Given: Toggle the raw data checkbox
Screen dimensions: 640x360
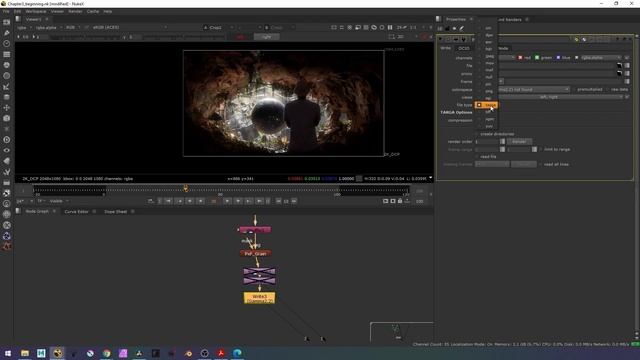Looking at the screenshot, I should [607, 89].
